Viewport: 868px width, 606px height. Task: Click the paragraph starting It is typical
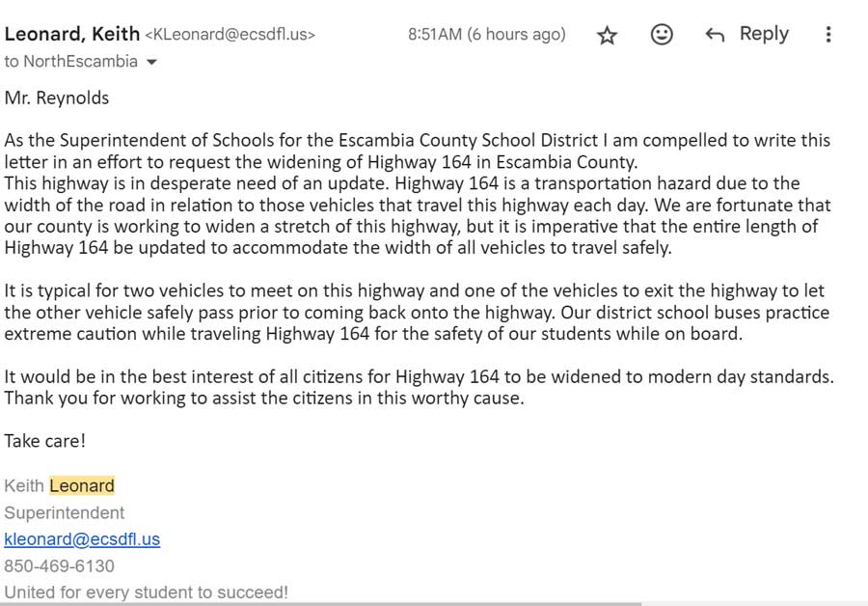(415, 312)
